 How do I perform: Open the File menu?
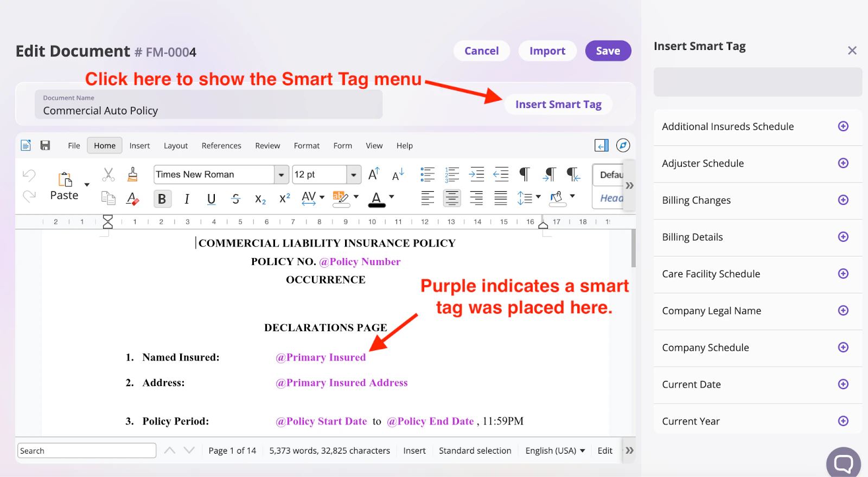[74, 146]
